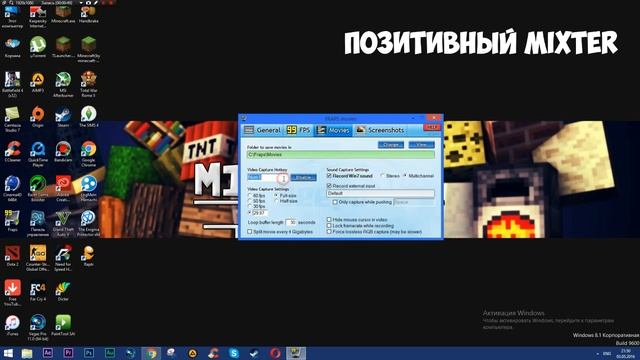Click the custom fps value field

click(260, 213)
